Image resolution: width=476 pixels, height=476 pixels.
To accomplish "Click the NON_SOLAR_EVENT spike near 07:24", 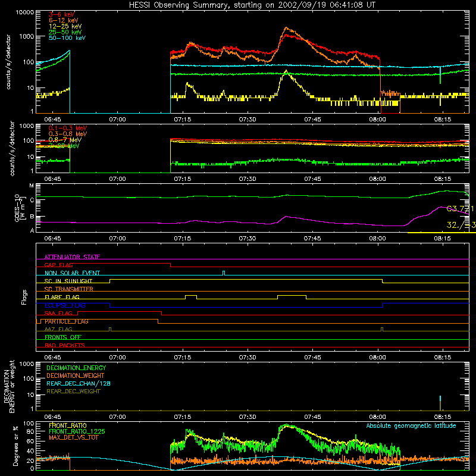I will click(224, 273).
